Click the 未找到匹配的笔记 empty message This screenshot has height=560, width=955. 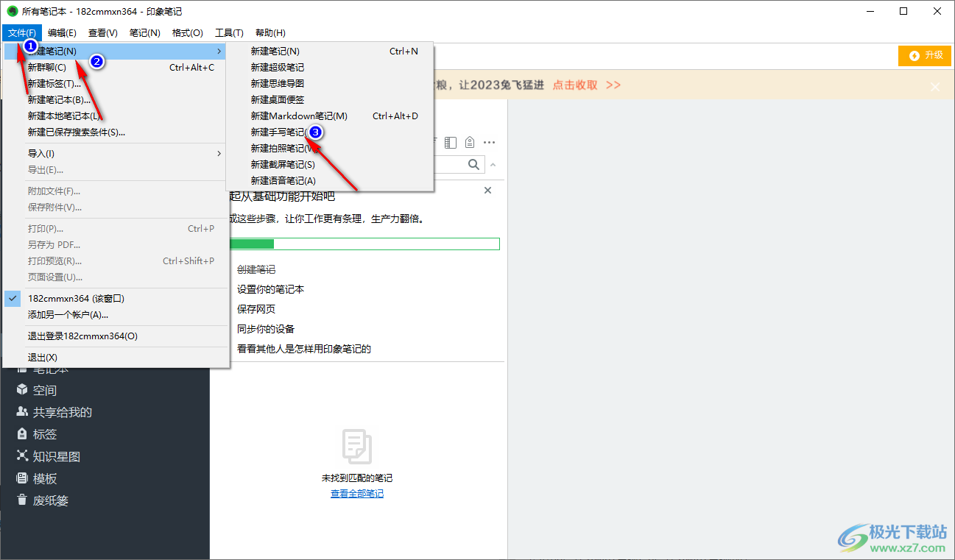point(357,478)
